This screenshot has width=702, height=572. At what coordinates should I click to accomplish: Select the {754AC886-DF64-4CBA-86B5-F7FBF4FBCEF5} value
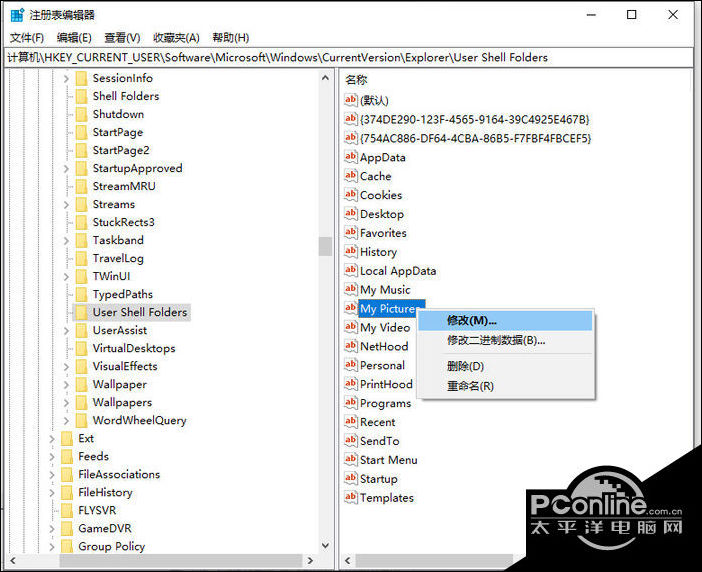[475, 138]
